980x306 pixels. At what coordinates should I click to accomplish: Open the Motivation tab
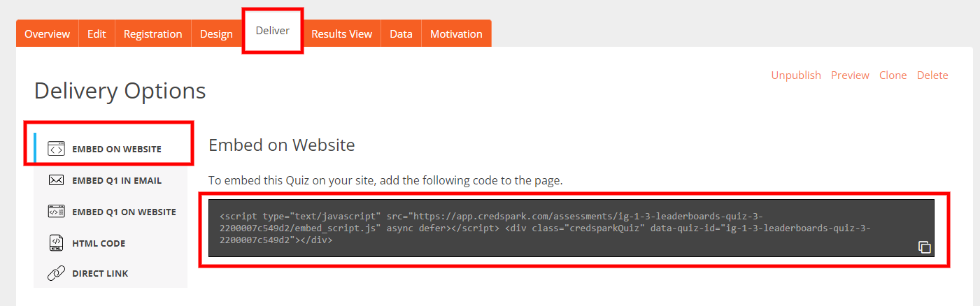pos(456,34)
